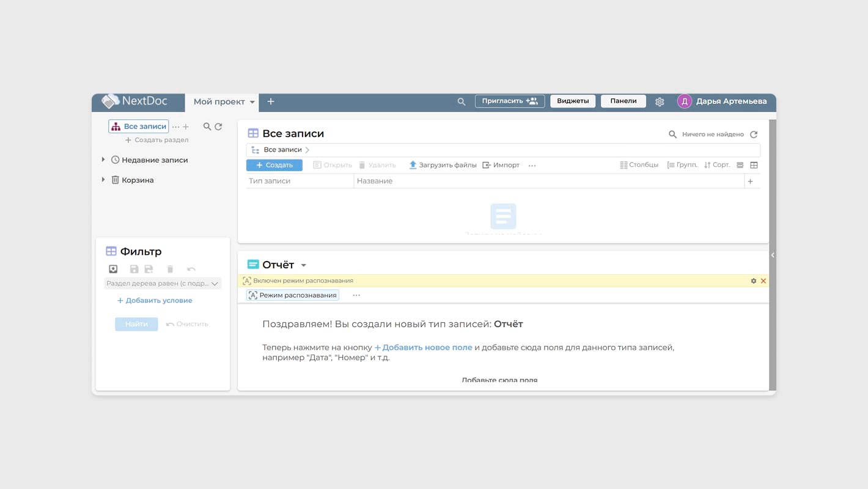
Task: Toggle the Режим распознавания button
Action: point(293,295)
